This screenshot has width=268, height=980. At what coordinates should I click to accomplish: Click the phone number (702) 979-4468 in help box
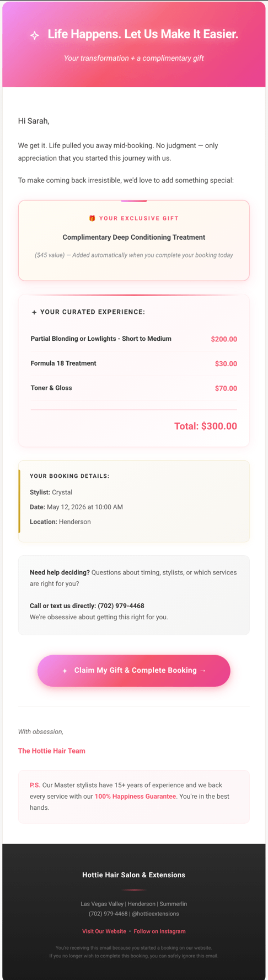(121, 606)
